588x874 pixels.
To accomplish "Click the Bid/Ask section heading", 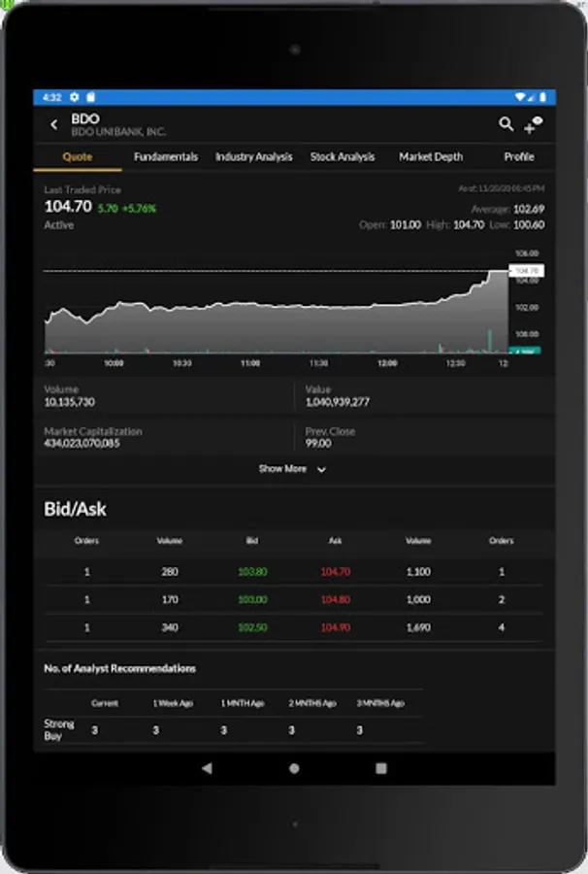I will (x=75, y=509).
